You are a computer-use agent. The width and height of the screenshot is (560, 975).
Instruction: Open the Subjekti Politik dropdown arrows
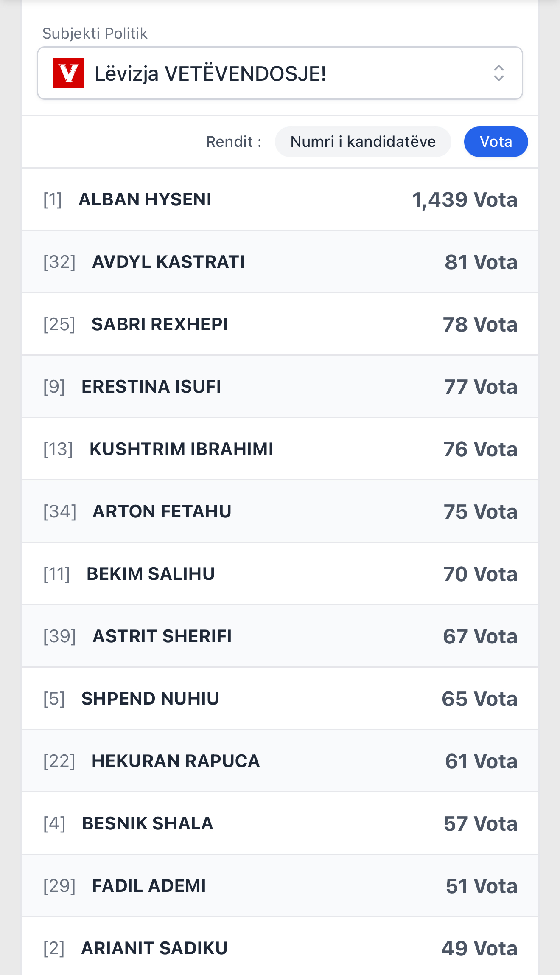click(x=498, y=73)
